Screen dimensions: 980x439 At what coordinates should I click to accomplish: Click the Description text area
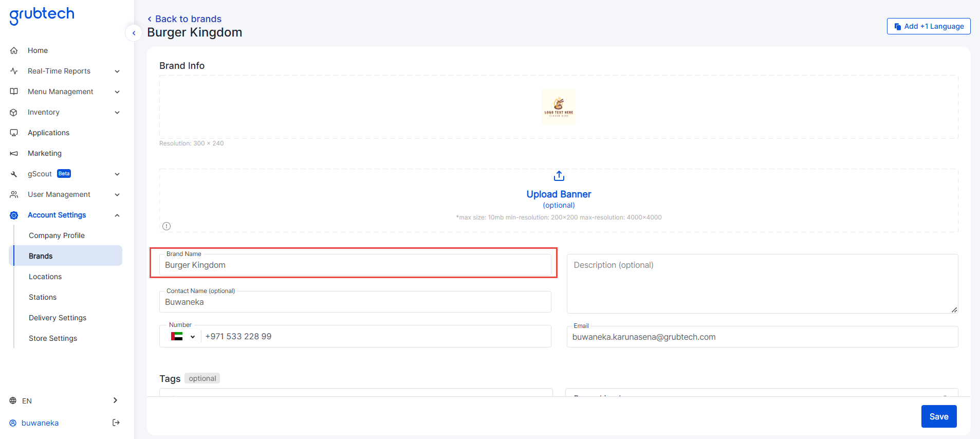pyautogui.click(x=762, y=284)
